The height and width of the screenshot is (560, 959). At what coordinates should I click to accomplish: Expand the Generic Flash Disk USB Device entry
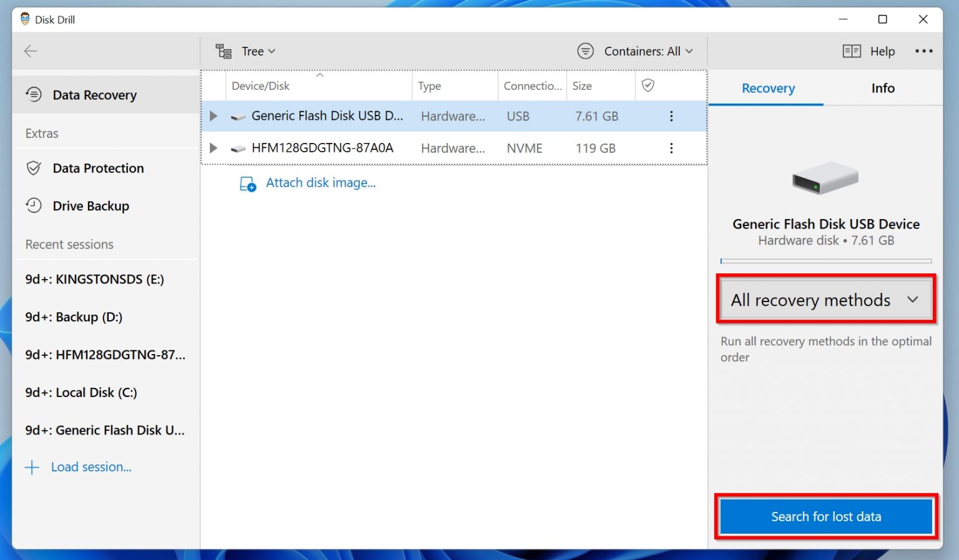[213, 116]
